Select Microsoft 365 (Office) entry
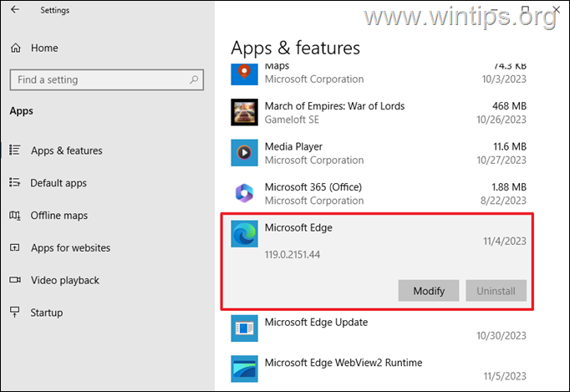 click(x=379, y=193)
